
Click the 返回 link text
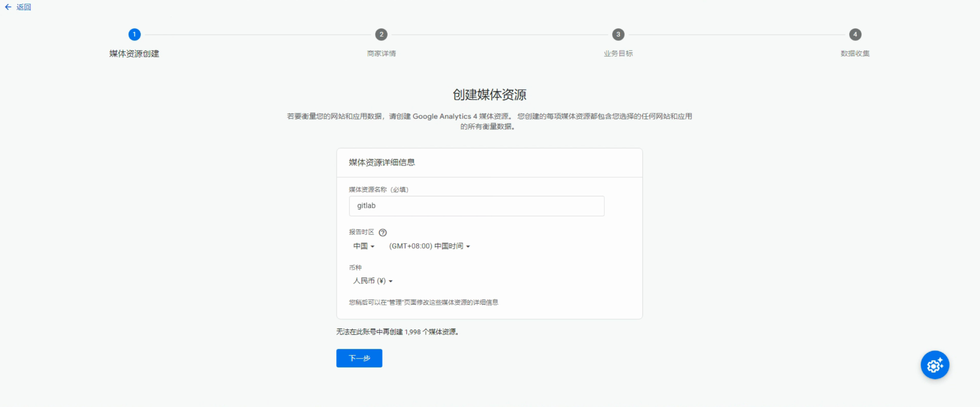coord(24,7)
